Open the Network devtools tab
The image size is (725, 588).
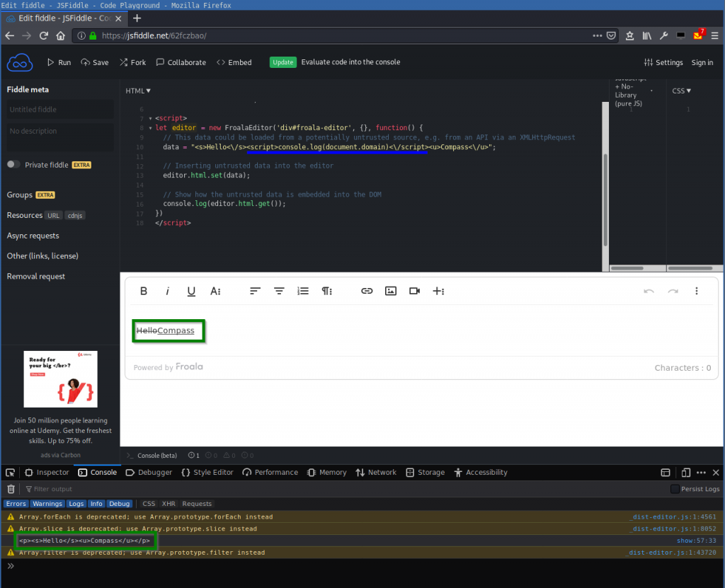pos(376,473)
